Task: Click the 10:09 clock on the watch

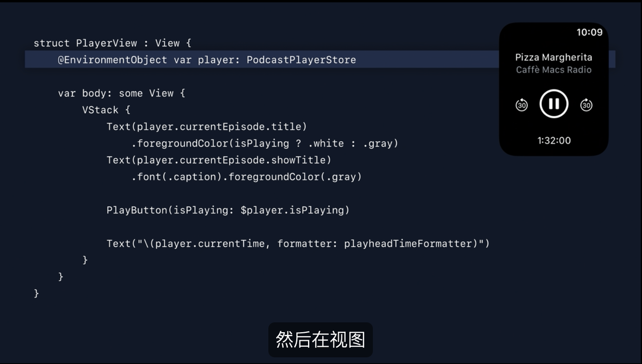Action: point(589,32)
